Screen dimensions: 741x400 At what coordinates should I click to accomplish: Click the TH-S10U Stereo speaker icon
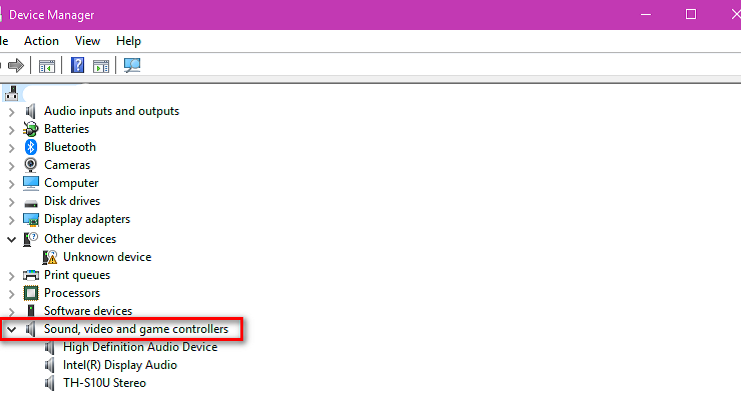pos(50,383)
